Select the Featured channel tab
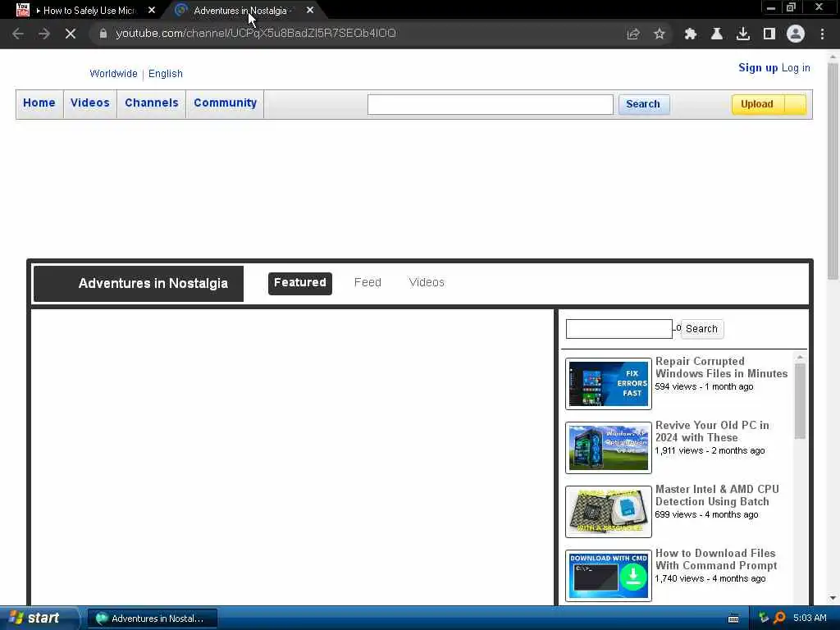 click(x=300, y=283)
